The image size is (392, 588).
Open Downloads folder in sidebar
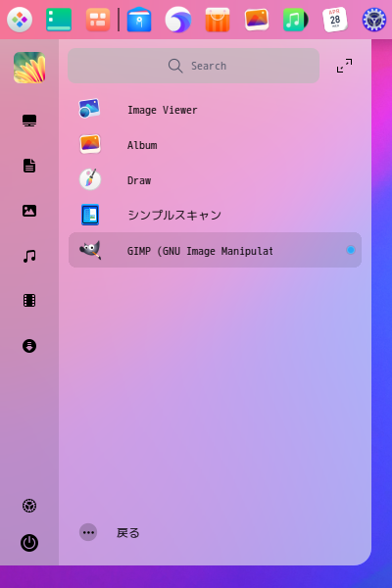click(29, 346)
